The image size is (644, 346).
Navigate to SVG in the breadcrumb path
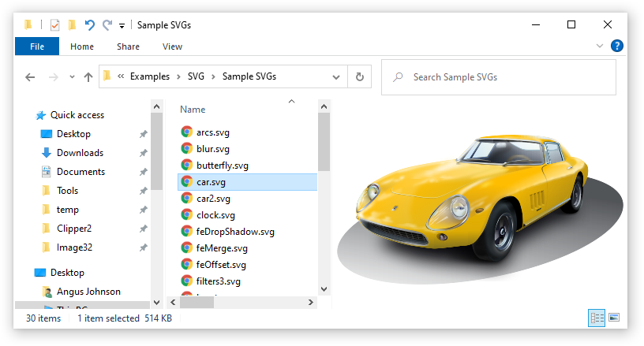point(195,77)
